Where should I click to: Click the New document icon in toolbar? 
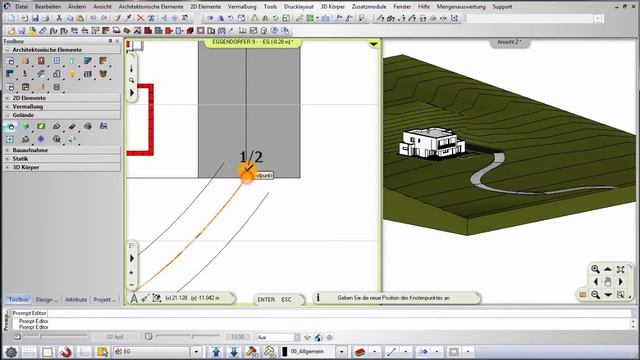click(x=11, y=18)
